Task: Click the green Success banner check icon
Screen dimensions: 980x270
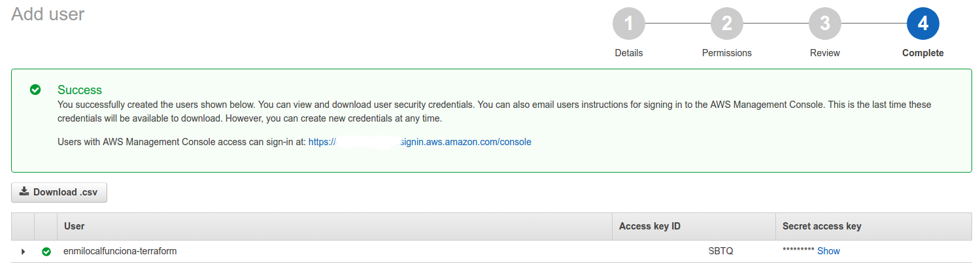Action: [35, 90]
